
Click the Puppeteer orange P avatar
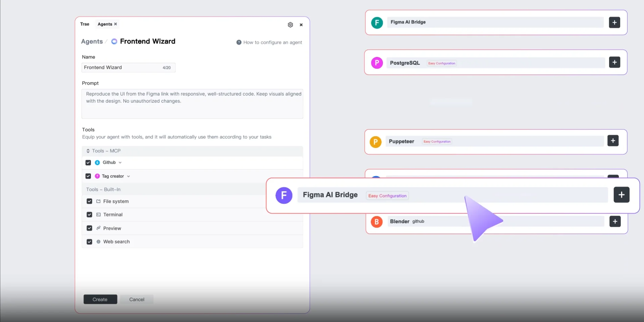click(x=376, y=142)
